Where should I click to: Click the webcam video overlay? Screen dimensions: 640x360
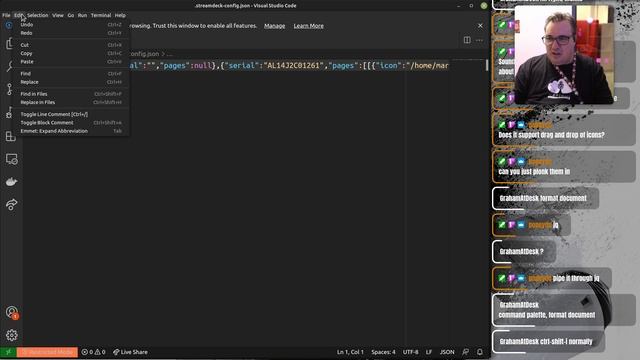564,54
